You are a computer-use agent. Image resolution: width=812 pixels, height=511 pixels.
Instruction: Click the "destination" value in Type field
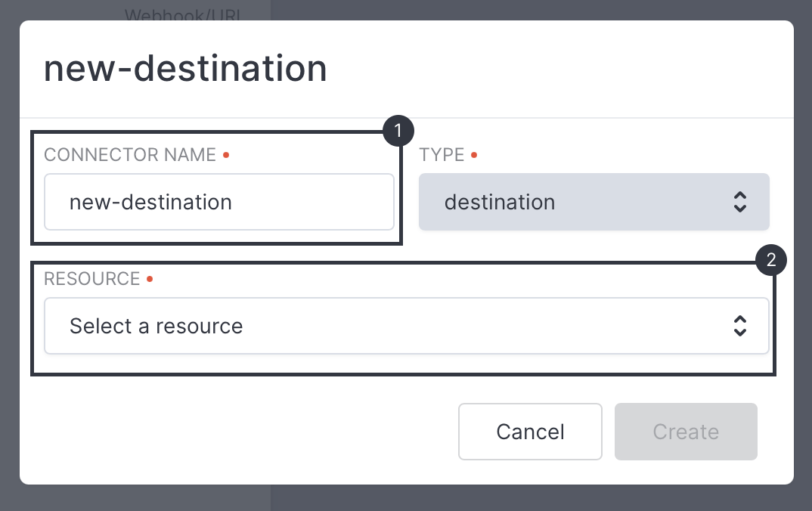tap(500, 202)
